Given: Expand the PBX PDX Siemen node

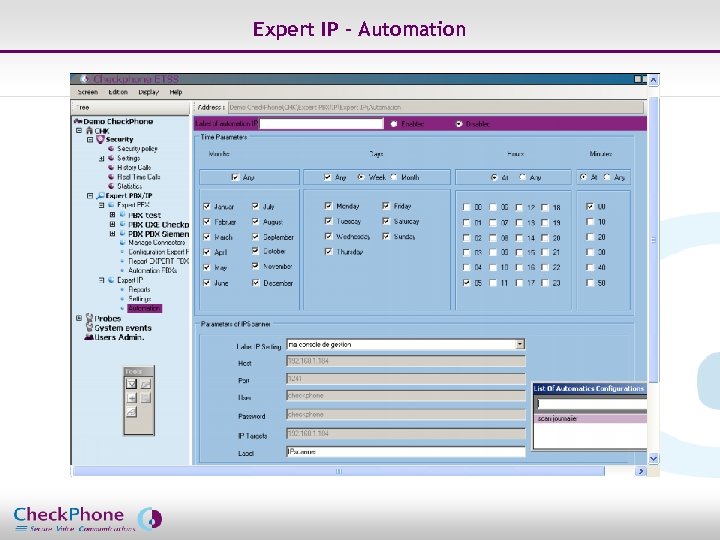Looking at the screenshot, I should click(112, 233).
